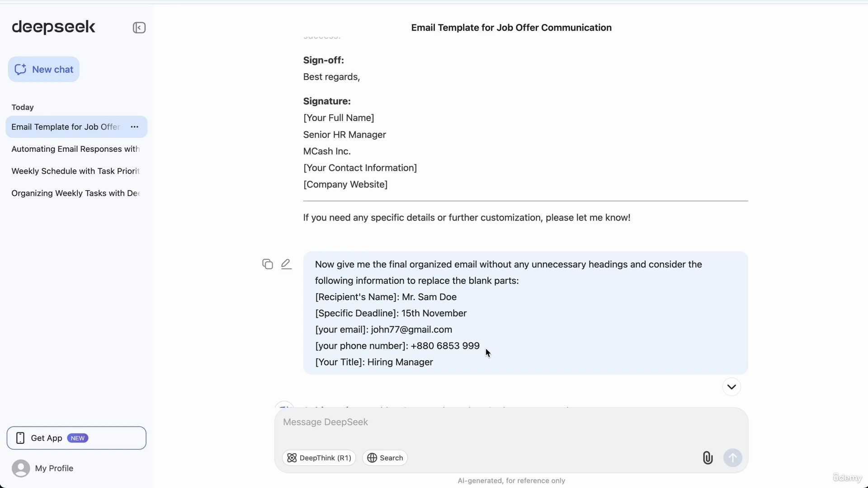Click the 'Sign-off:' heading text

(x=324, y=60)
